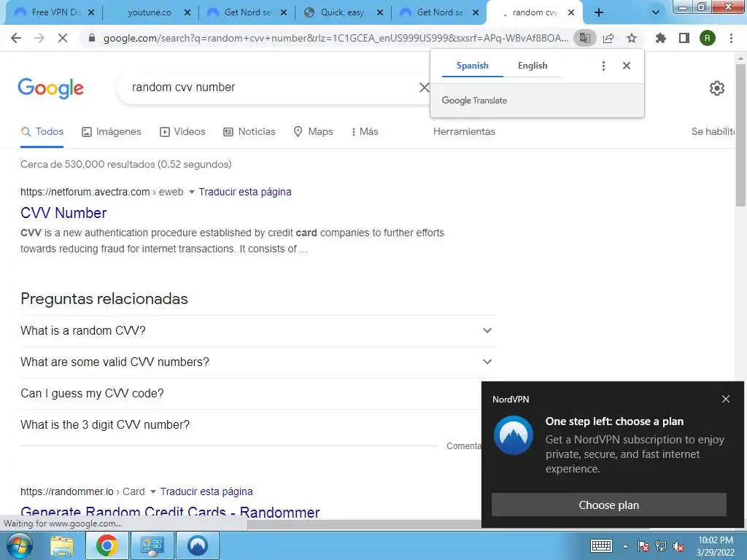Expand "Can I guess my CVV code?"

point(251,393)
